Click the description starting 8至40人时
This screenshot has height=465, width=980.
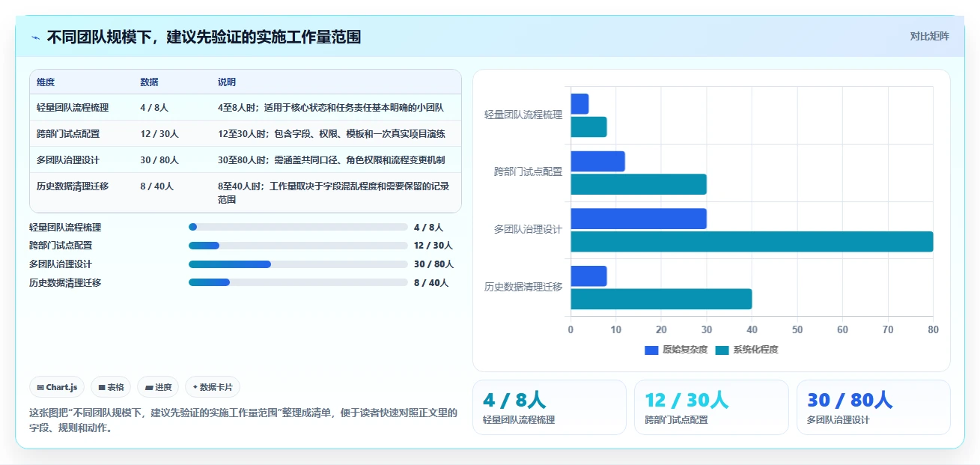coord(335,193)
